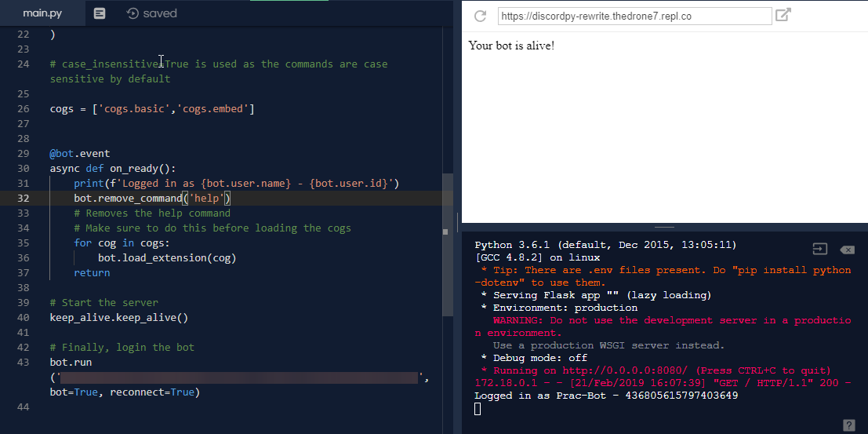This screenshot has height=434, width=868.
Task: Place cursor on bot.remove_command line
Action: pyautogui.click(x=152, y=198)
